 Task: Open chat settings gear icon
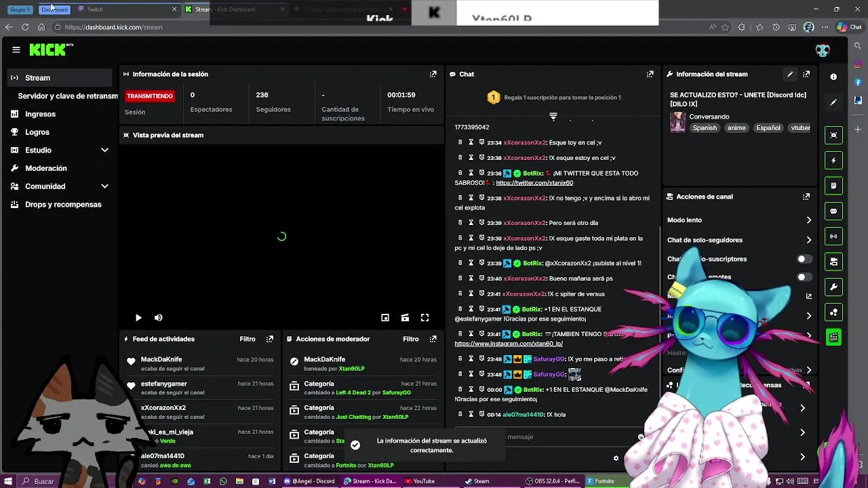coord(616,458)
